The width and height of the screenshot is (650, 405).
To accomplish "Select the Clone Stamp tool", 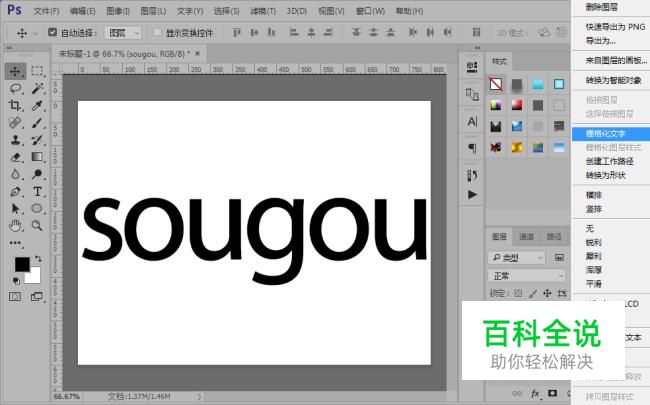I will (15, 140).
